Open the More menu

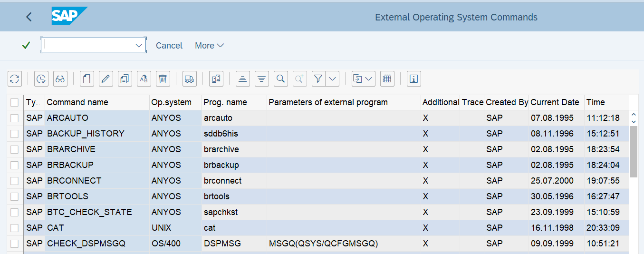[x=209, y=46]
